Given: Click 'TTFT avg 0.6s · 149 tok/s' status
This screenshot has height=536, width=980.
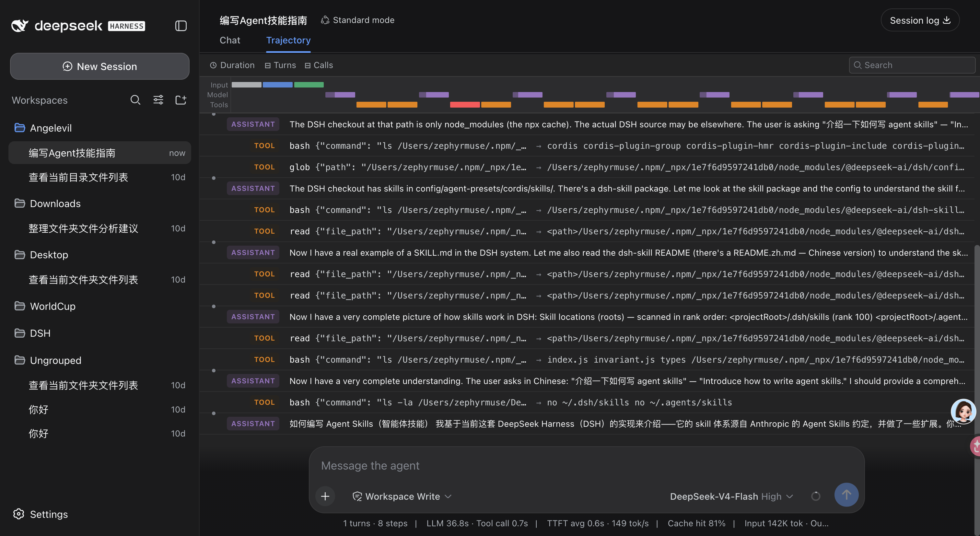Looking at the screenshot, I should coord(598,523).
